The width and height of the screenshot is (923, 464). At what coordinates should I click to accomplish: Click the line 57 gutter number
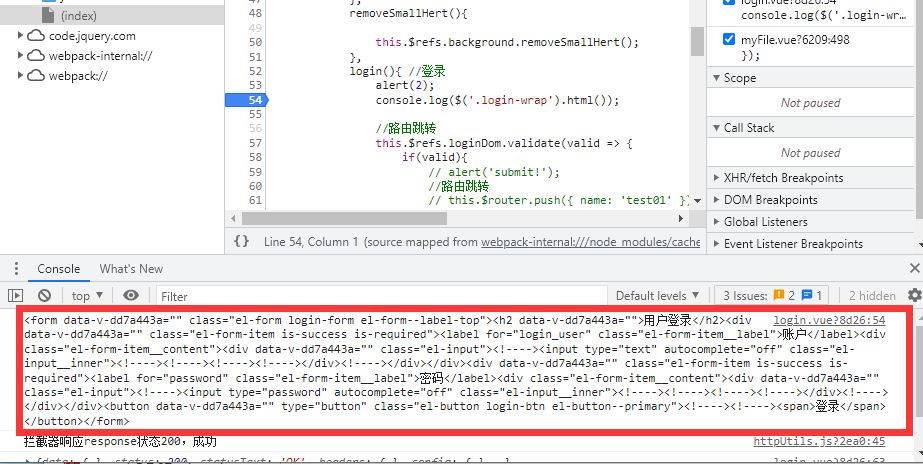pyautogui.click(x=255, y=143)
